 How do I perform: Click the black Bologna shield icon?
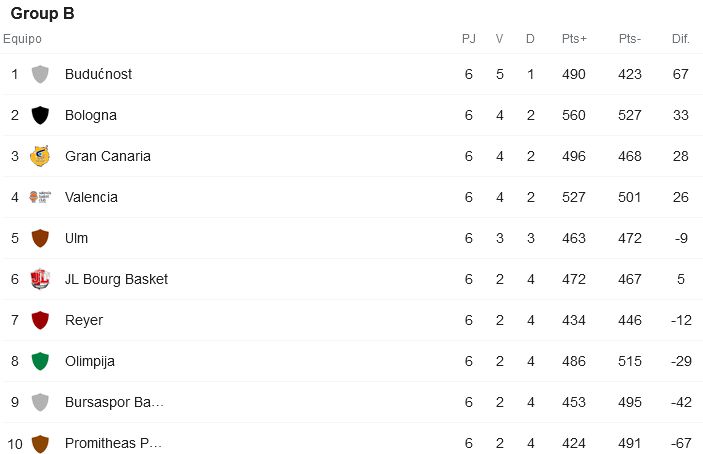(x=40, y=115)
